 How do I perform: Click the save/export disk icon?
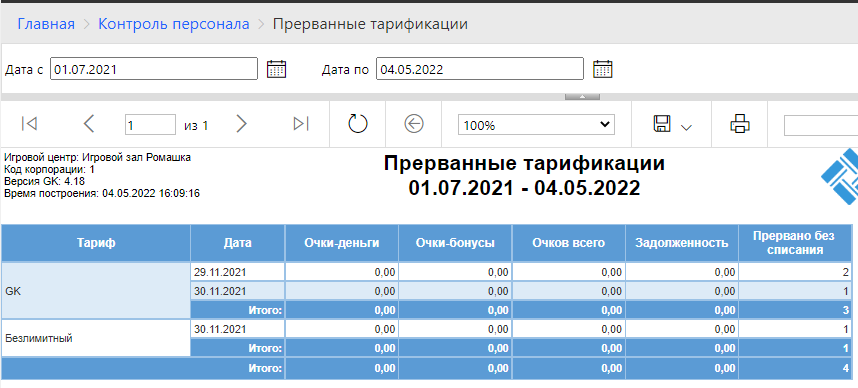[x=662, y=124]
